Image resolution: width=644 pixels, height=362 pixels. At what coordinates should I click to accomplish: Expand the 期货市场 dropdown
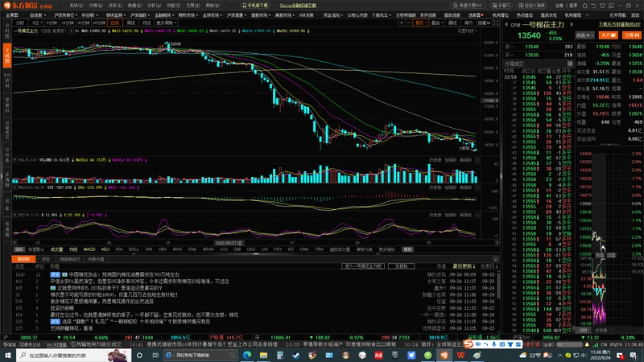coord(188,15)
